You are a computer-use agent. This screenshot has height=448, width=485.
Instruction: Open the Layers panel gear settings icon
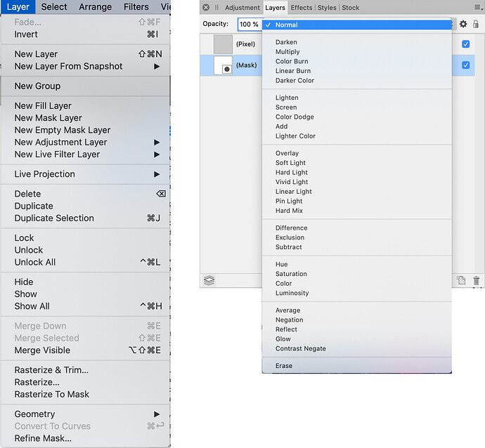(x=463, y=24)
